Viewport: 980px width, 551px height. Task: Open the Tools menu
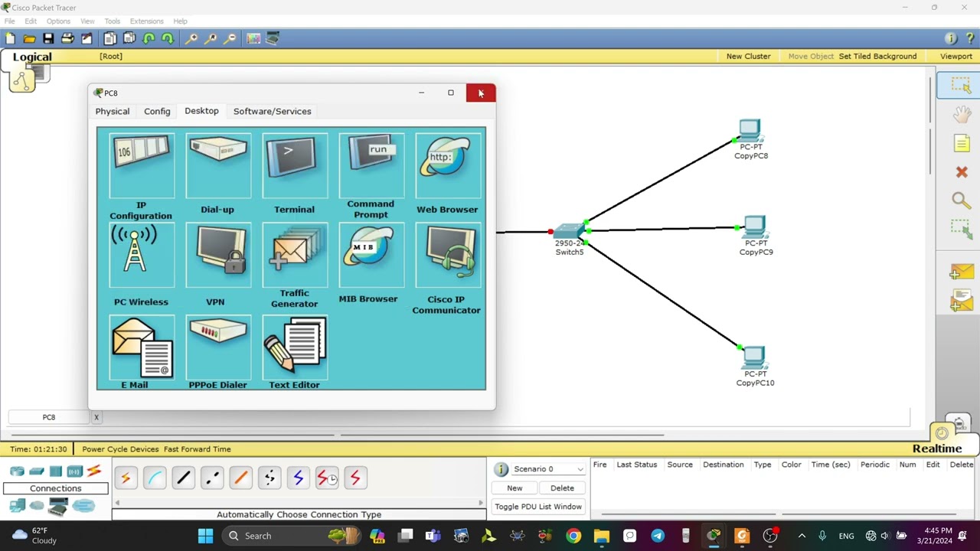coord(113,21)
